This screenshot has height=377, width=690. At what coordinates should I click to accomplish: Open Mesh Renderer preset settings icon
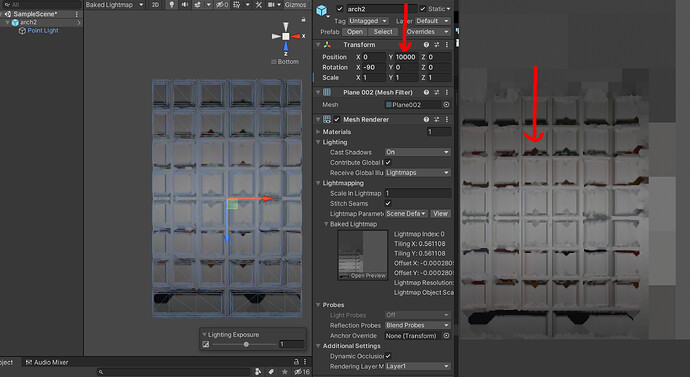point(437,120)
